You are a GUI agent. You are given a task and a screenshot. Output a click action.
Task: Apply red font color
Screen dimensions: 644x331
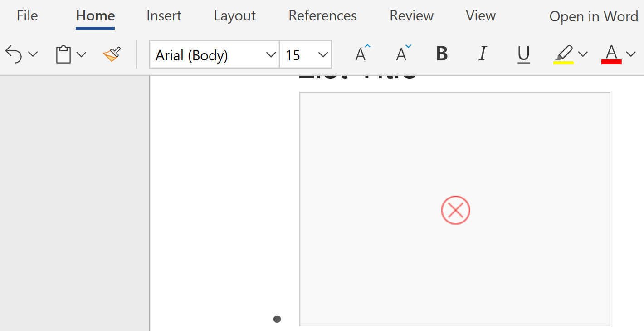pyautogui.click(x=611, y=55)
